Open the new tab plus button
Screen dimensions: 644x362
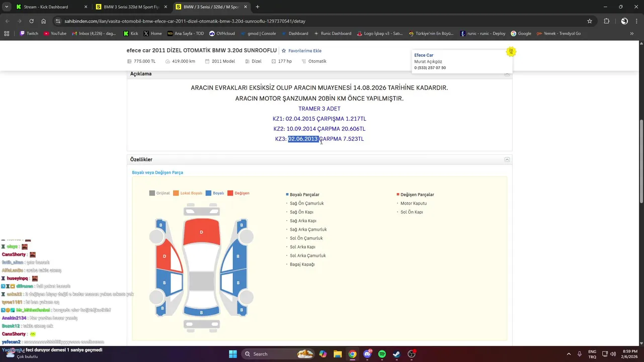[x=258, y=7]
